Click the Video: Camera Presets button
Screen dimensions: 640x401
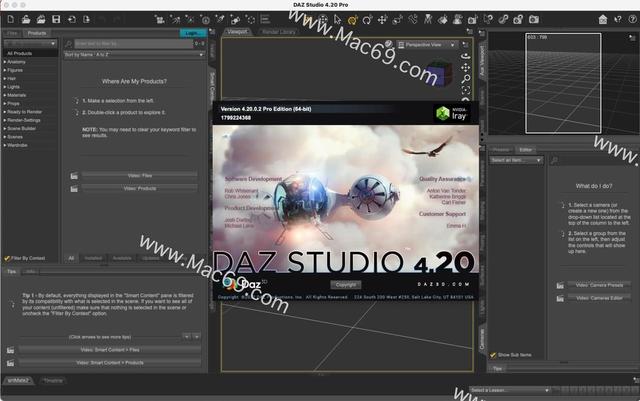click(599, 285)
